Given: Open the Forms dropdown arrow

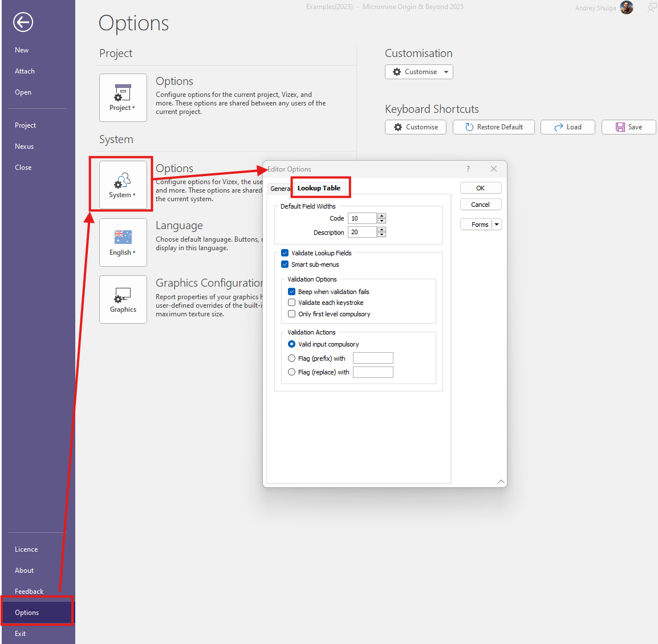Looking at the screenshot, I should [x=497, y=225].
